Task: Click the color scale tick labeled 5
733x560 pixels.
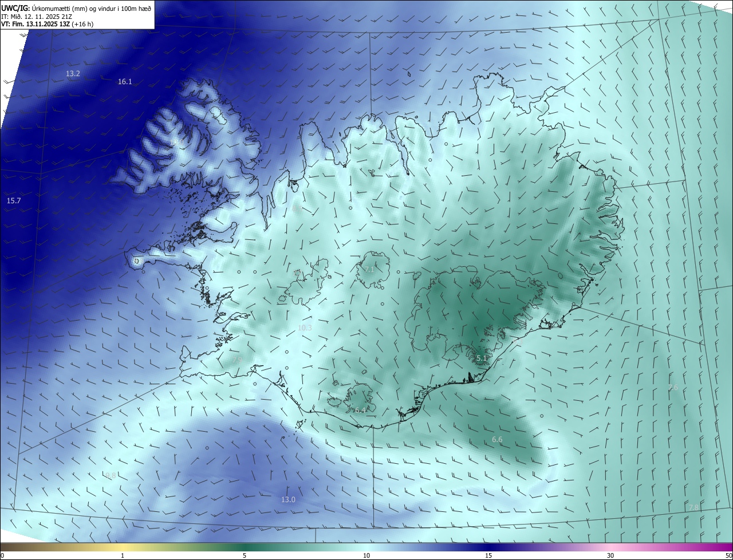Action: (x=245, y=556)
